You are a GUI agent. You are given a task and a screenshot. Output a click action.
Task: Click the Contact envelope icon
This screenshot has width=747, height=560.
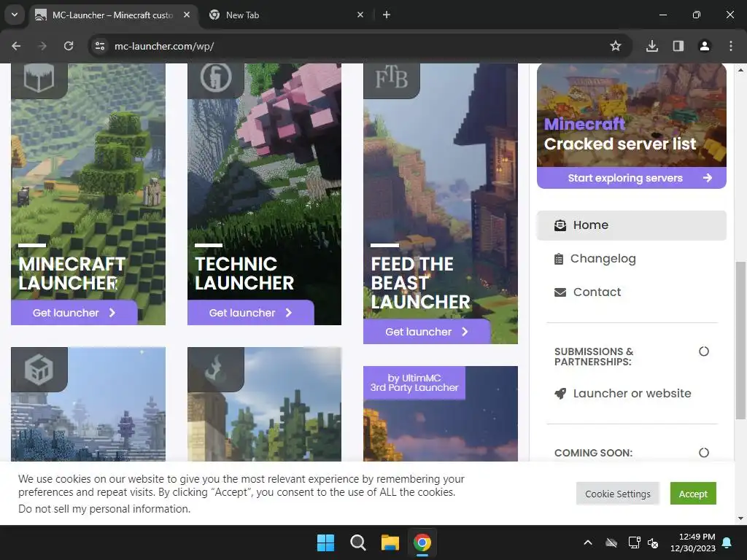coord(560,292)
